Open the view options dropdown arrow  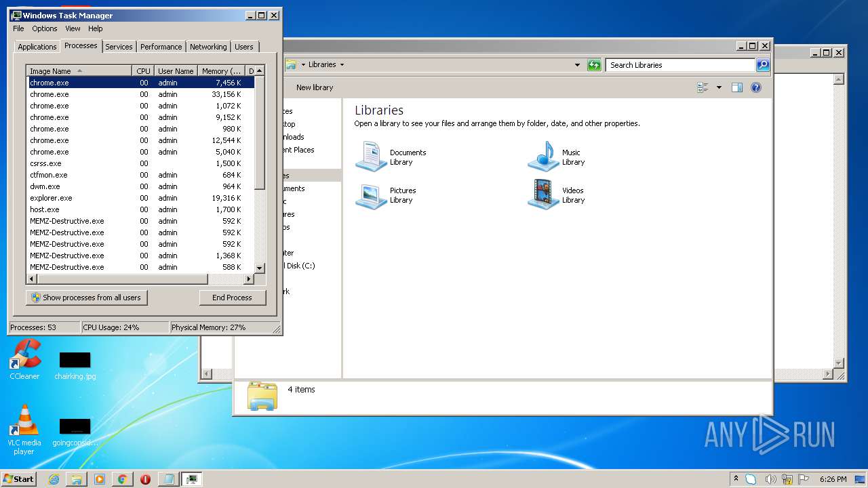click(x=719, y=87)
